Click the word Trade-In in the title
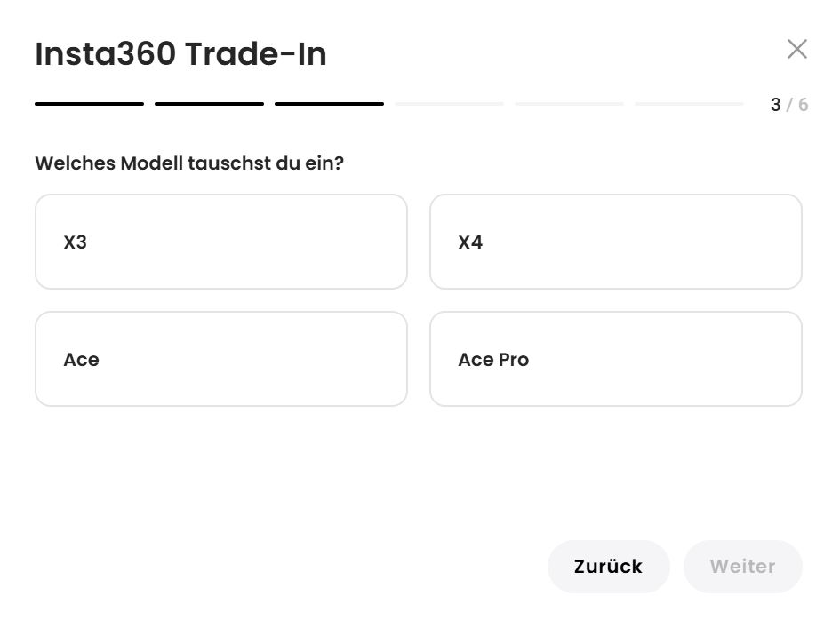Screen dimensions: 840x628 (x=256, y=54)
